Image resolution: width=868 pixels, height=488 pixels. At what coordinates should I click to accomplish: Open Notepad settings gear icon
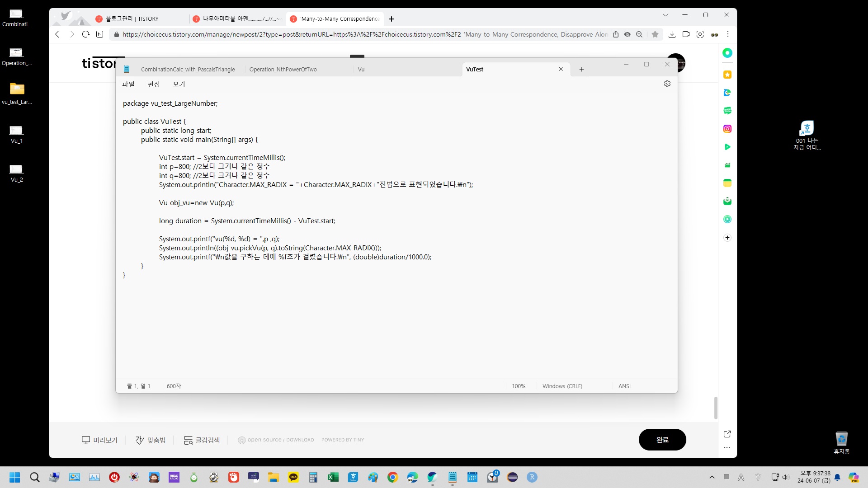667,84
